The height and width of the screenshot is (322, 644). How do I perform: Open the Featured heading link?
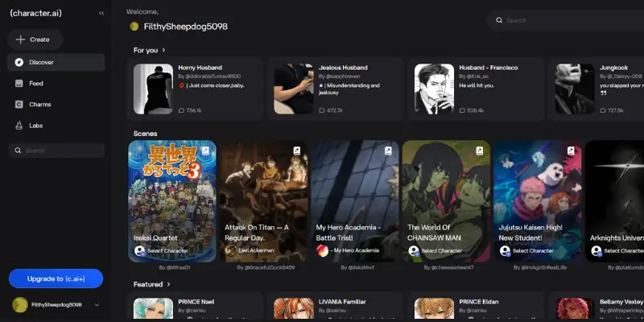148,284
